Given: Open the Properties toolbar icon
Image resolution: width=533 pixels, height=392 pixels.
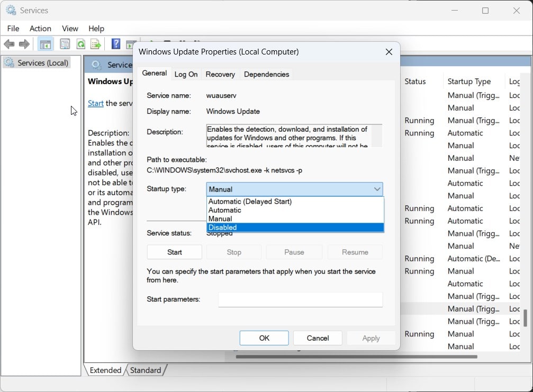Looking at the screenshot, I should tap(65, 44).
